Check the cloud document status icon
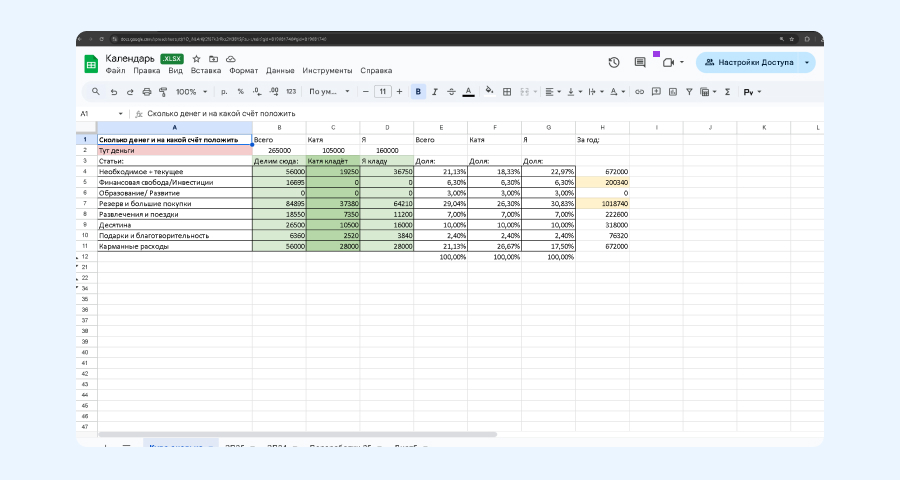 click(231, 59)
